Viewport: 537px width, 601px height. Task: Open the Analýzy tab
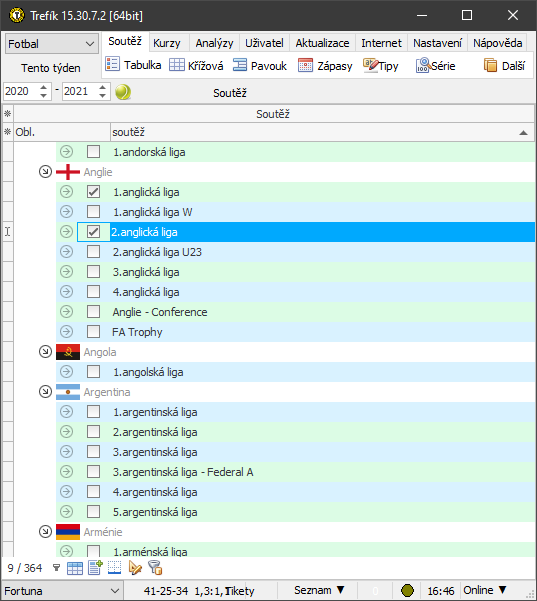click(214, 43)
